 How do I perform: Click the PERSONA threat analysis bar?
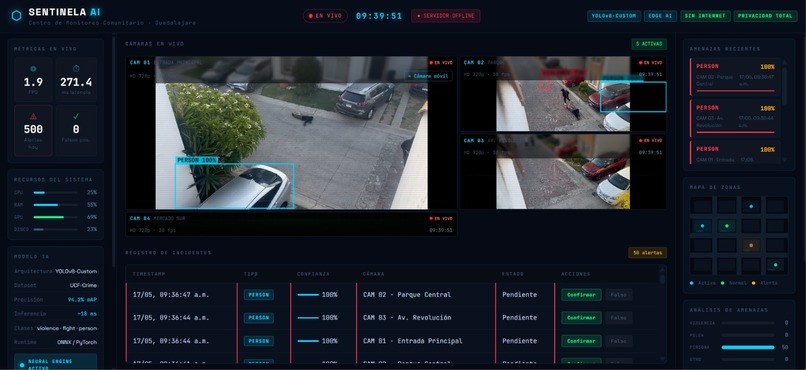pos(748,347)
